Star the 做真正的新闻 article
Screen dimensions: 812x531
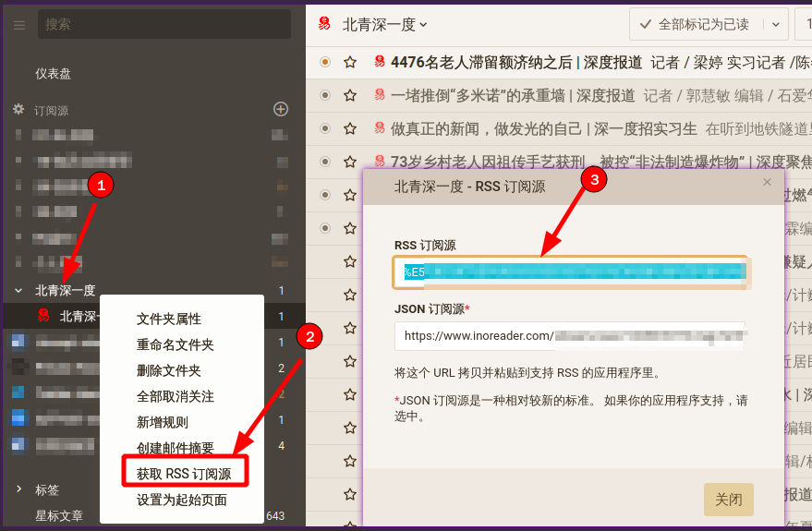[x=351, y=129]
